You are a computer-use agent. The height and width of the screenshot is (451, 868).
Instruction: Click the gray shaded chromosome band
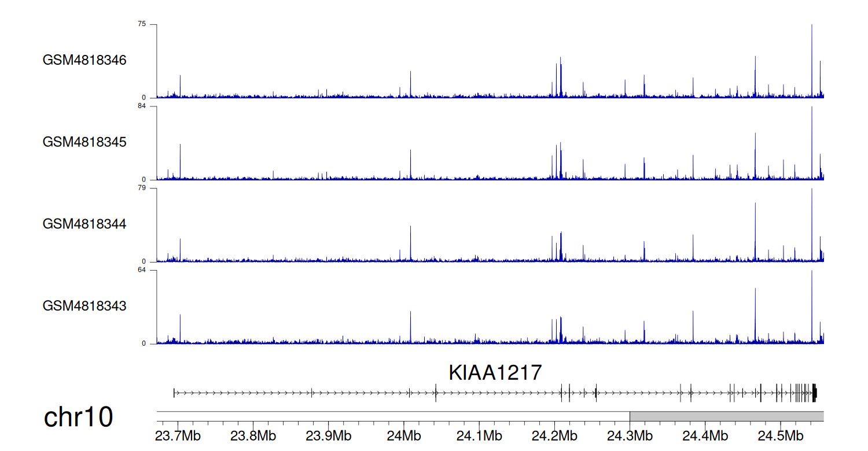pos(726,416)
